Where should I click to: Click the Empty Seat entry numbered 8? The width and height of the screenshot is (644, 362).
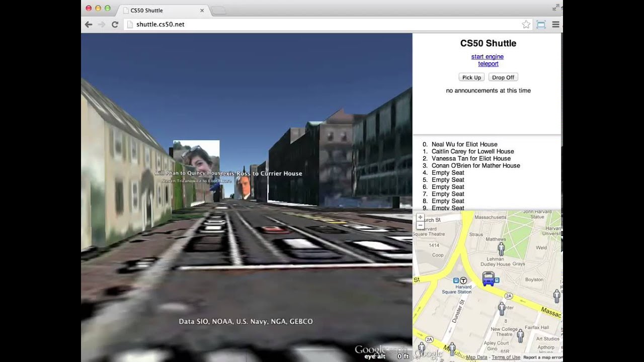[448, 201]
